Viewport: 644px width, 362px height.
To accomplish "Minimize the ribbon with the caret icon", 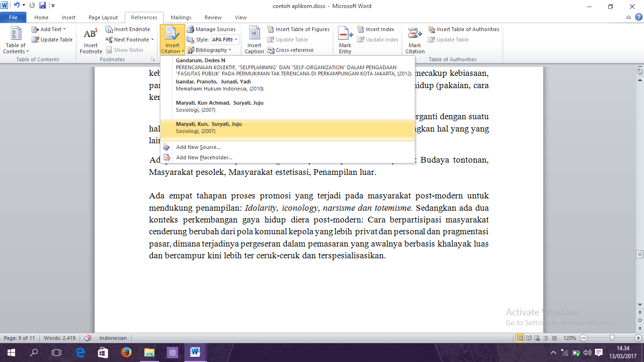I will click(628, 17).
